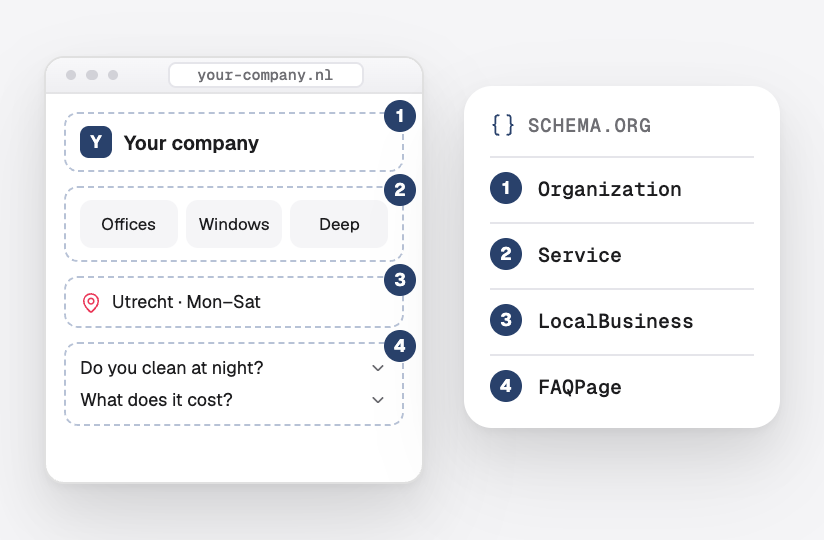Select the Windows service button

[234, 224]
